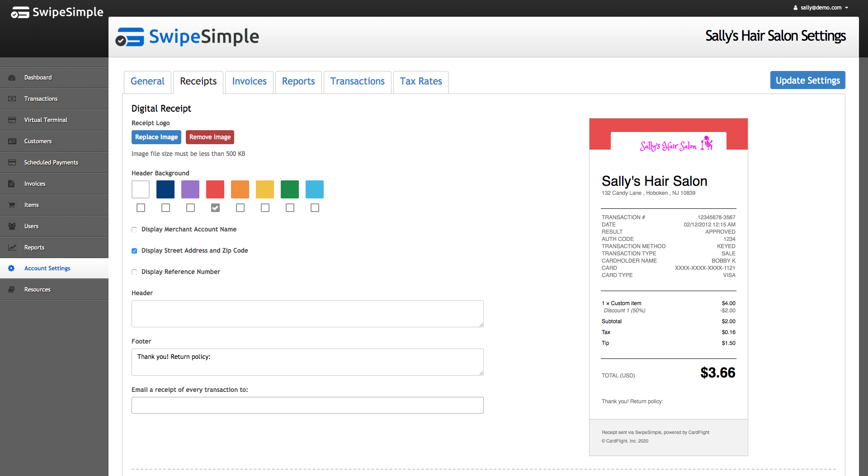Screen dimensions: 868x476
Task: Switch to the Transactions settings tab
Action: [357, 82]
